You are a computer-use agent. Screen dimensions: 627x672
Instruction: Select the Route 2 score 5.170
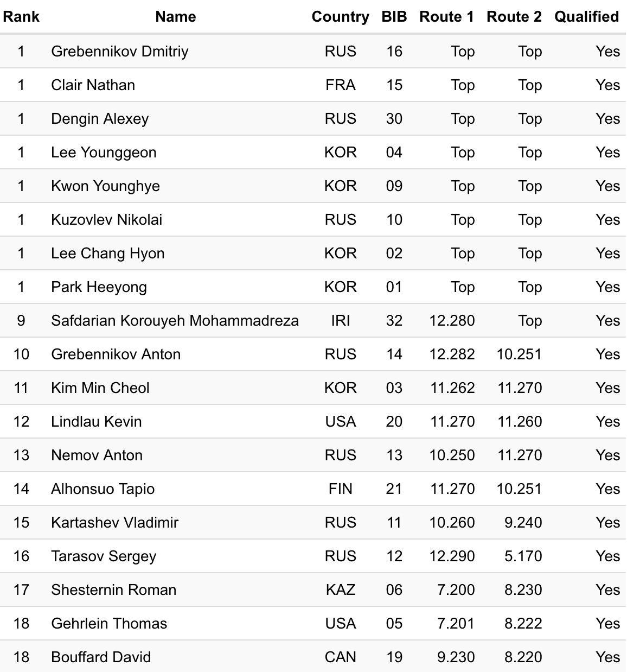coord(523,556)
